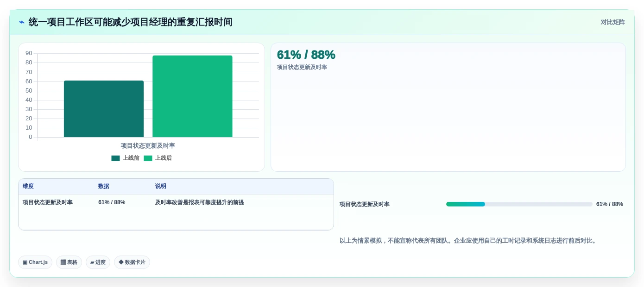Toggle the 上线后 legend item

pyautogui.click(x=158, y=158)
